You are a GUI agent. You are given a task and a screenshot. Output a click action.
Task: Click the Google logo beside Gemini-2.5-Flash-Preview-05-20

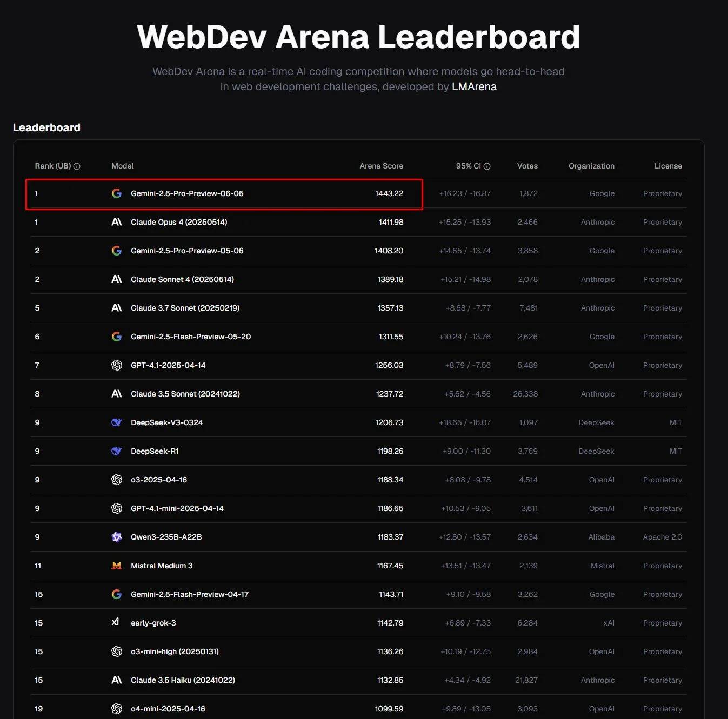116,337
